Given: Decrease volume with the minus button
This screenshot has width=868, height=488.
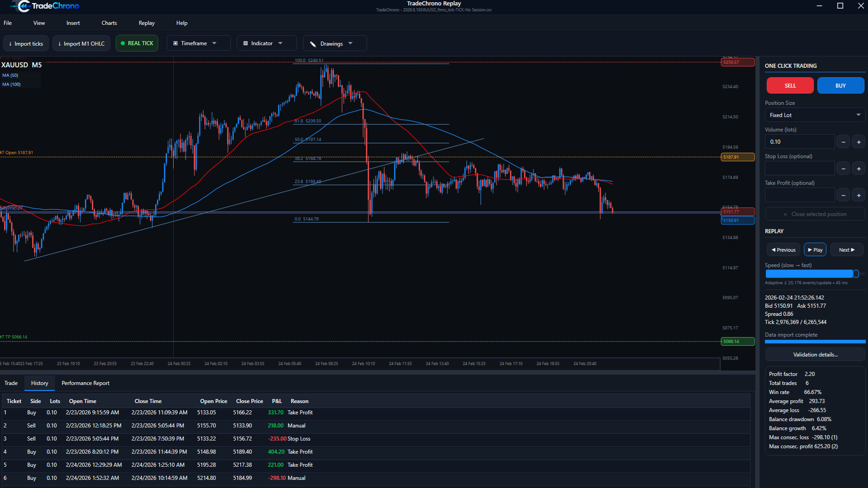Looking at the screenshot, I should click(843, 142).
